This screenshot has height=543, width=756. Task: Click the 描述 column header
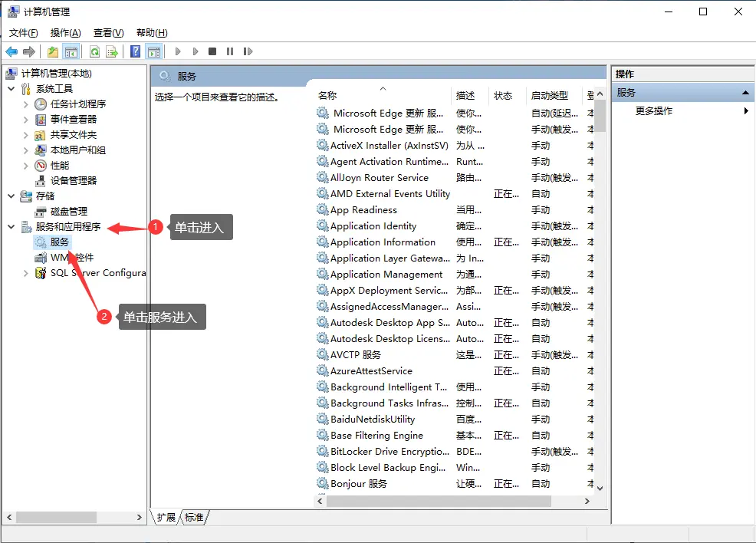(470, 95)
